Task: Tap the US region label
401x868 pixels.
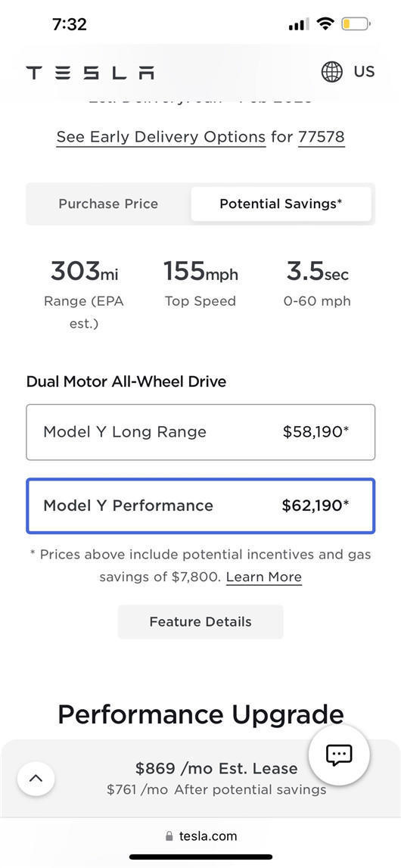Action: [364, 72]
